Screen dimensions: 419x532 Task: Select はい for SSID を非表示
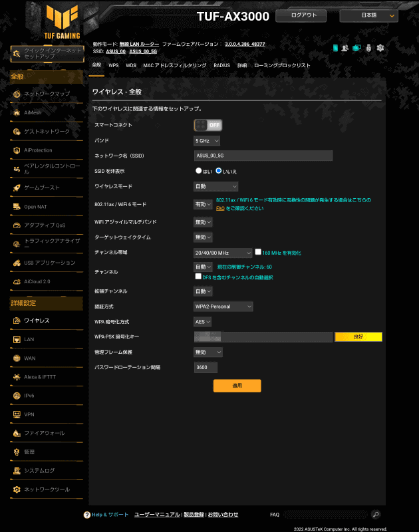199,171
